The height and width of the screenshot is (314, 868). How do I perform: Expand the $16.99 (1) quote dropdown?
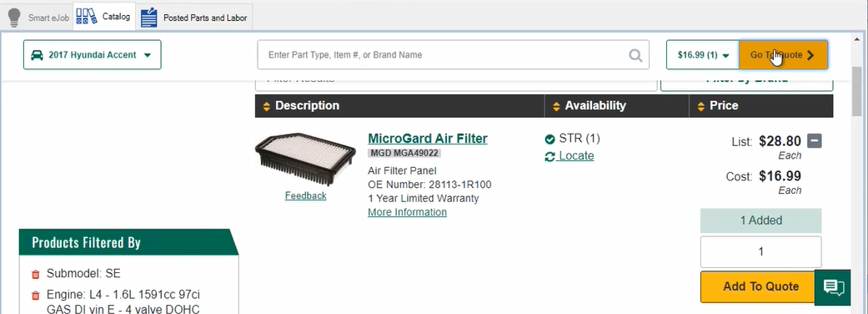click(x=703, y=55)
